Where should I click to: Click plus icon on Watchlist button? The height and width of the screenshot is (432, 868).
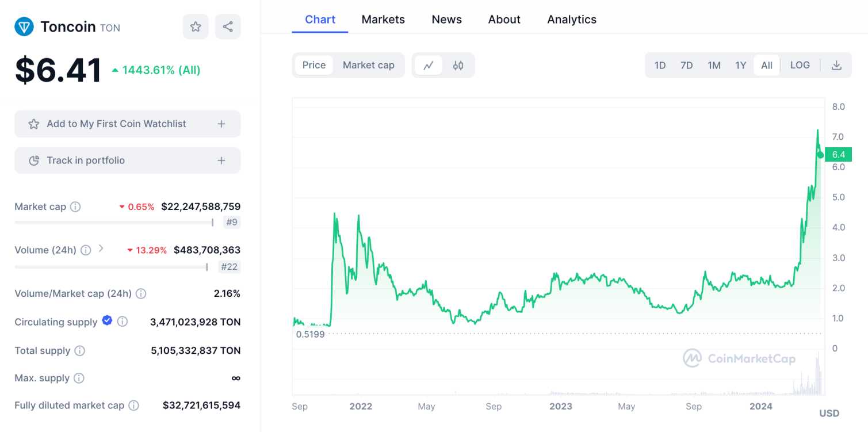tap(221, 124)
